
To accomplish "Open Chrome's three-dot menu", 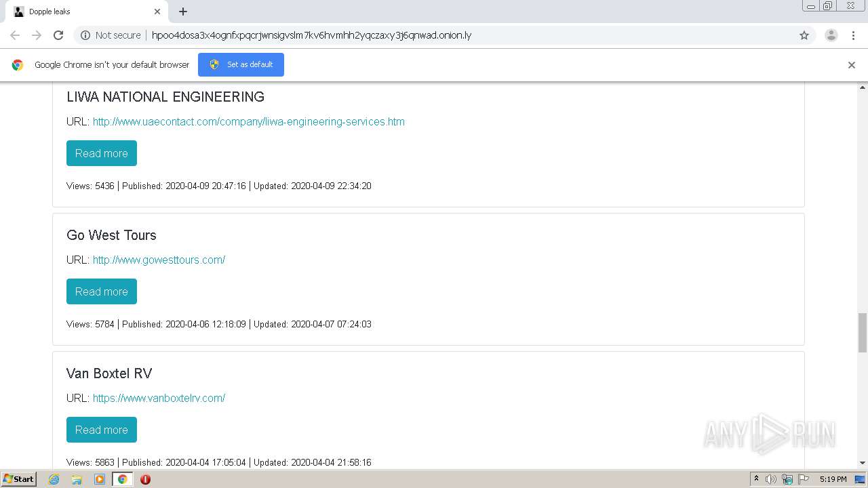I will pos(854,35).
